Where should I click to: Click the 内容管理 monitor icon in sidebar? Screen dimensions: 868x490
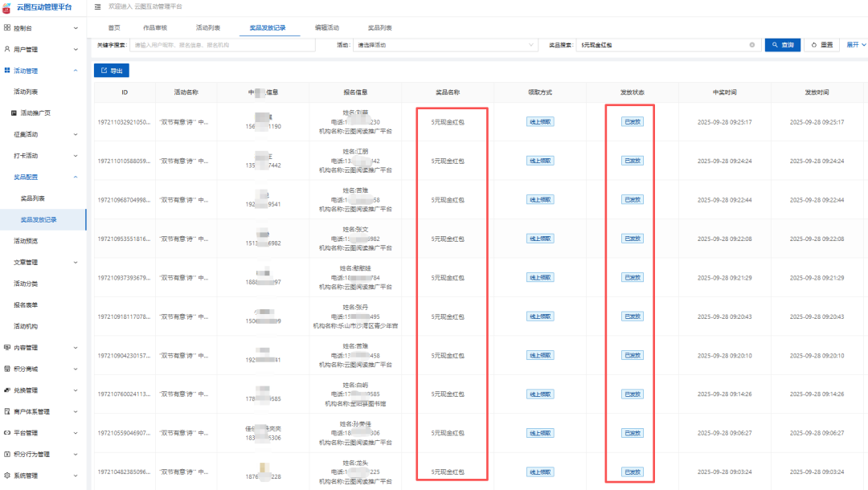coord(7,348)
